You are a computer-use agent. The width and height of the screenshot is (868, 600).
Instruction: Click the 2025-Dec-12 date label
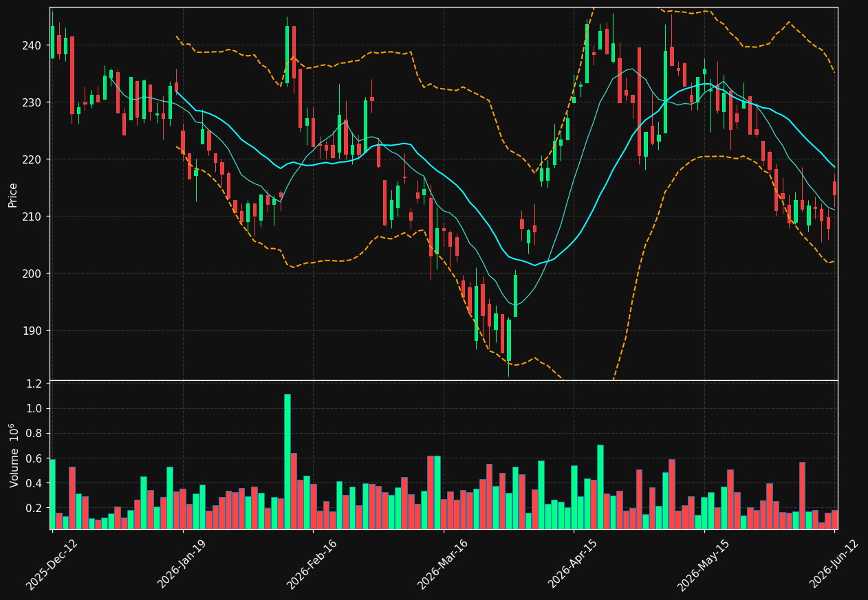tap(52, 564)
